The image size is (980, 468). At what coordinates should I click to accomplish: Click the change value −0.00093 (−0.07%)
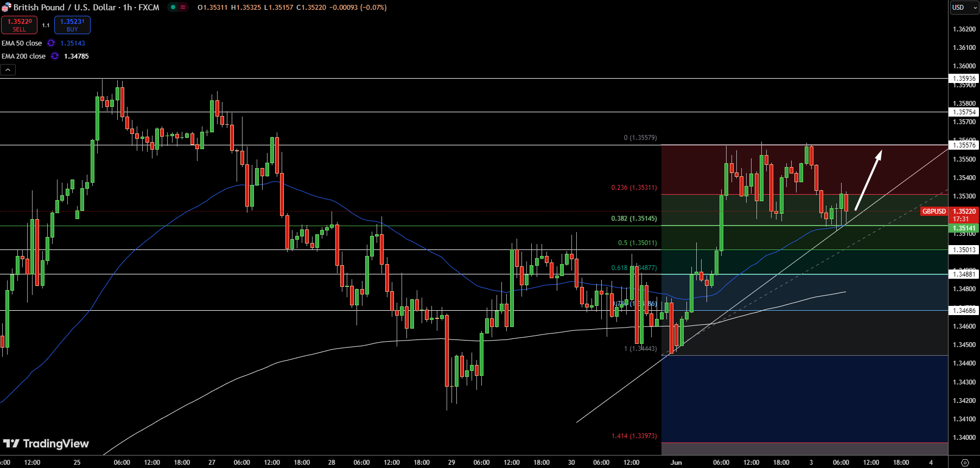pos(358,8)
